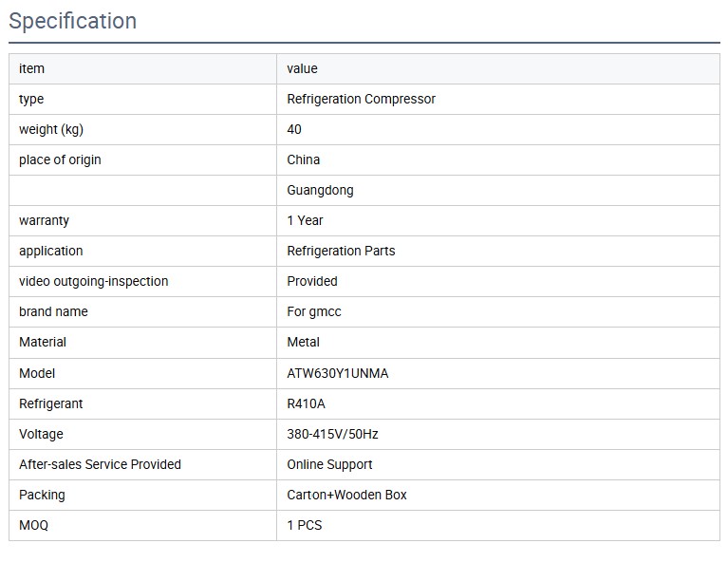The width and height of the screenshot is (728, 581).
Task: Click 'After-sales Service Provided' label
Action: click(x=101, y=464)
